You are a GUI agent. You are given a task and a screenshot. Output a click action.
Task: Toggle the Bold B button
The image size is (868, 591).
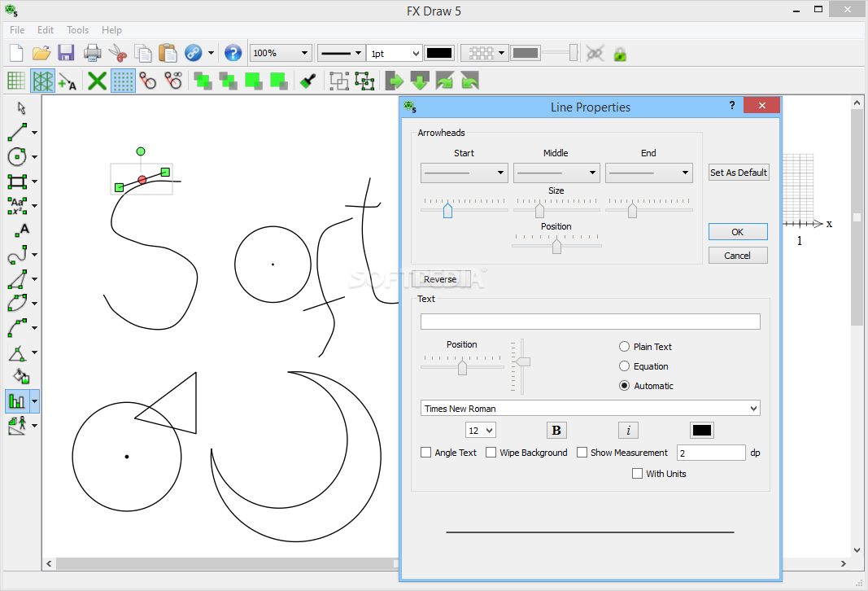(557, 431)
